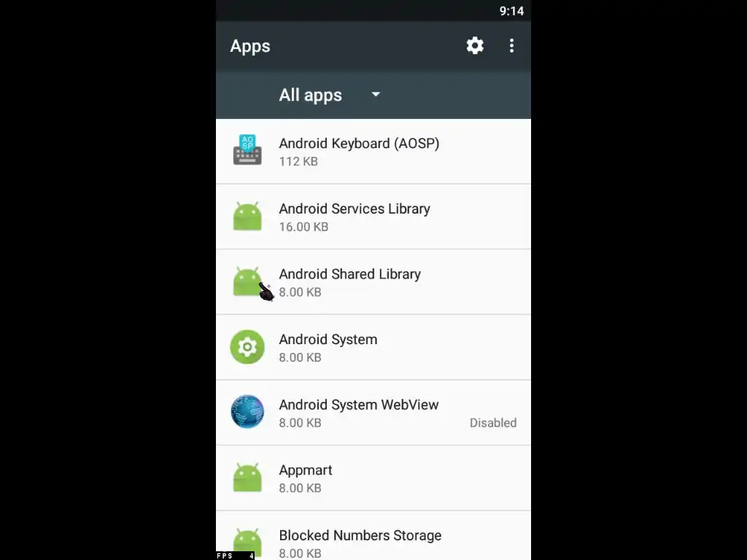
Task: Open the three-dot overflow menu
Action: 511,46
